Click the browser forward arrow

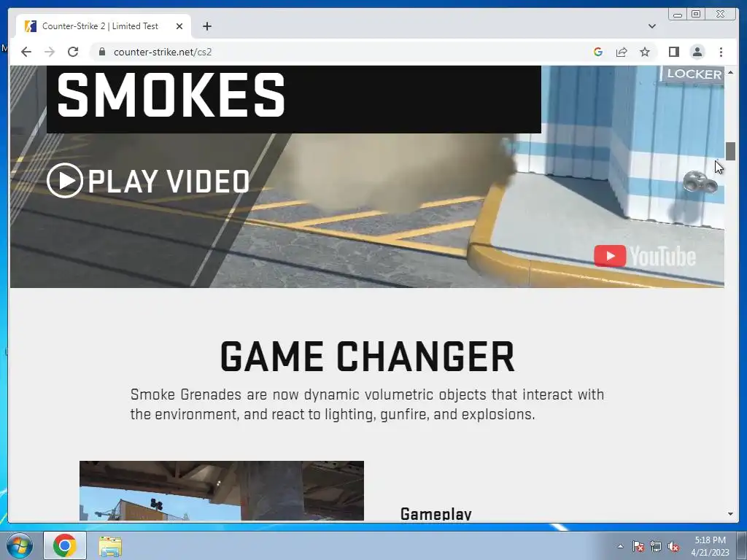50,52
